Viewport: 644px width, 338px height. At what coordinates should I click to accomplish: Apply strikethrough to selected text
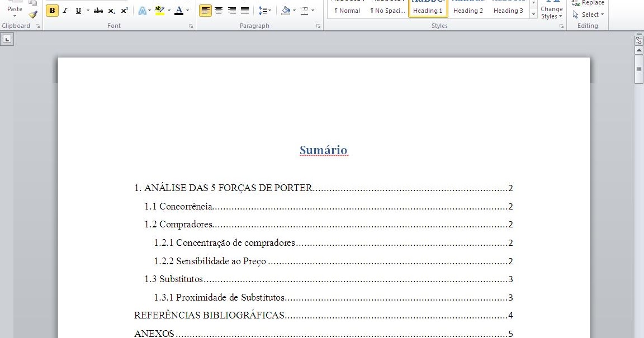98,10
